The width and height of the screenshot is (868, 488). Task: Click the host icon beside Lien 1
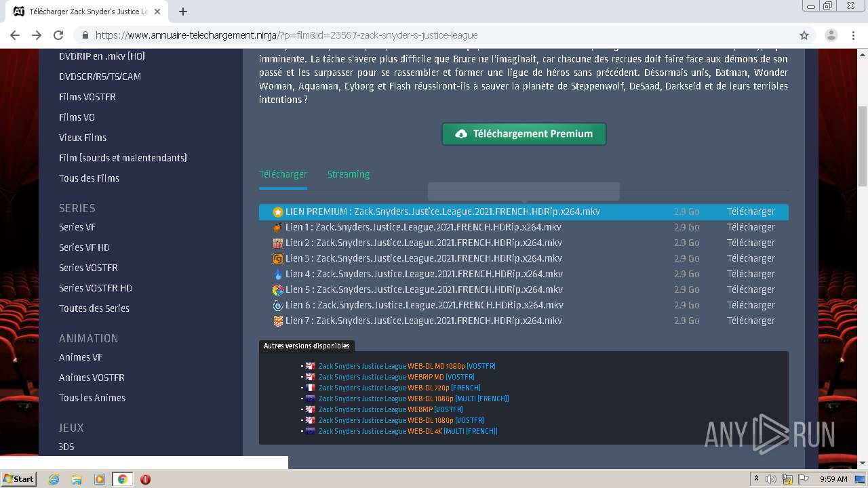click(x=278, y=227)
